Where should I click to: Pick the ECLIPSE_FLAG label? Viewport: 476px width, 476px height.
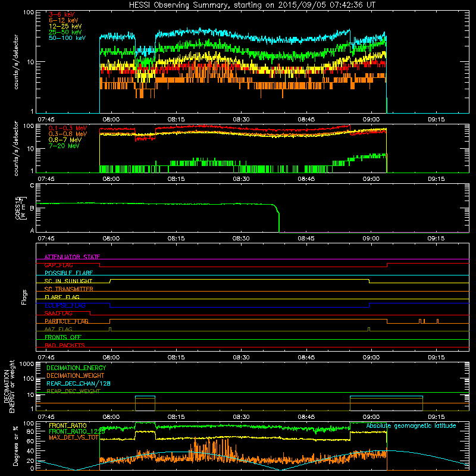(65, 305)
